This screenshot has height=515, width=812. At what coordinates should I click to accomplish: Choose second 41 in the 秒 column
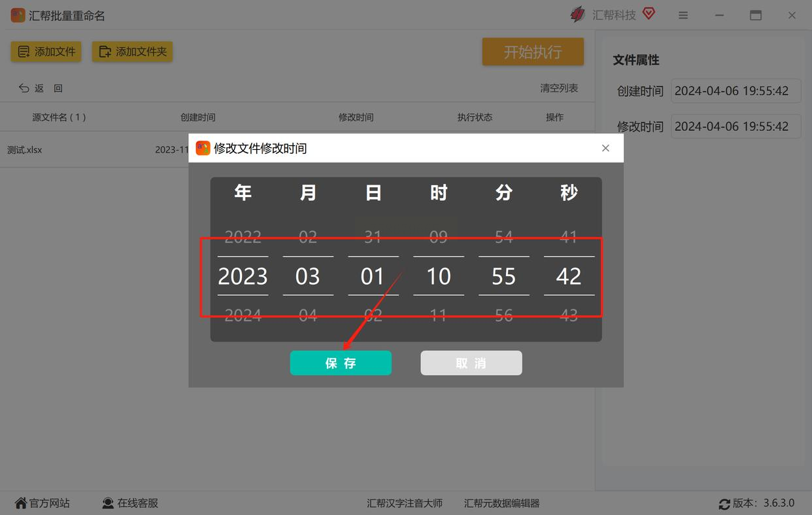click(x=569, y=236)
